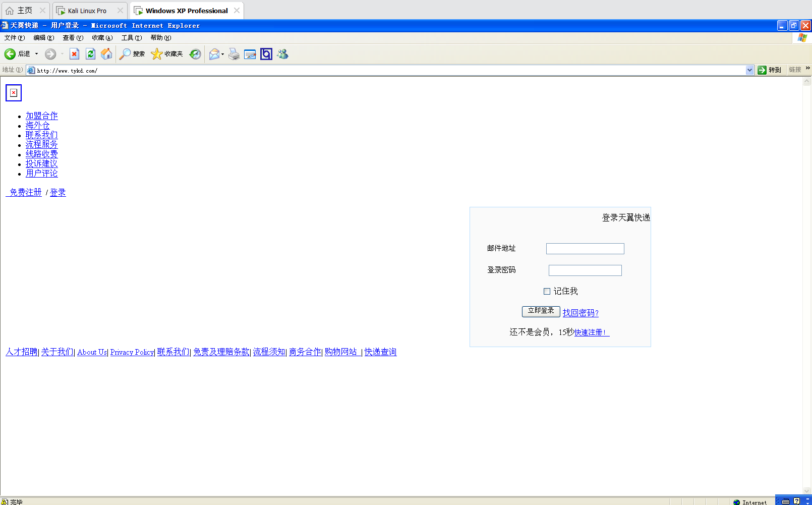Click the 登录 link beside 免费注册
812x505 pixels.
pos(58,192)
